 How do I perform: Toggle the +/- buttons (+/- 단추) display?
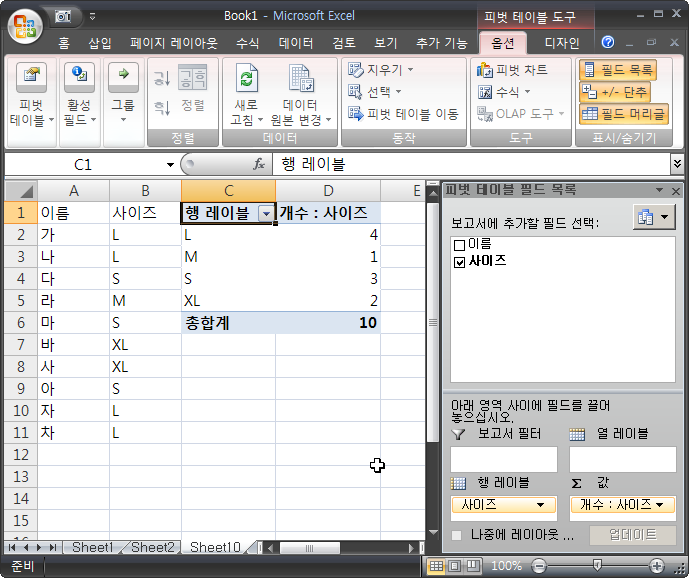pyautogui.click(x=615, y=92)
